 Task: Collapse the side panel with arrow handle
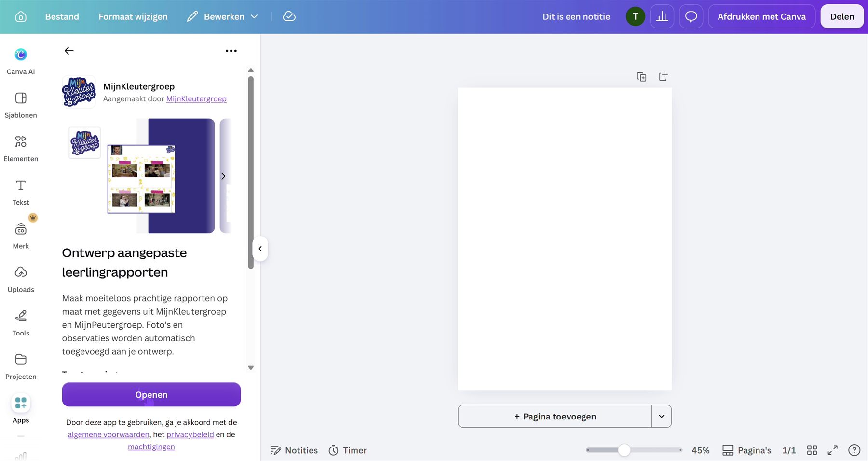[260, 249]
